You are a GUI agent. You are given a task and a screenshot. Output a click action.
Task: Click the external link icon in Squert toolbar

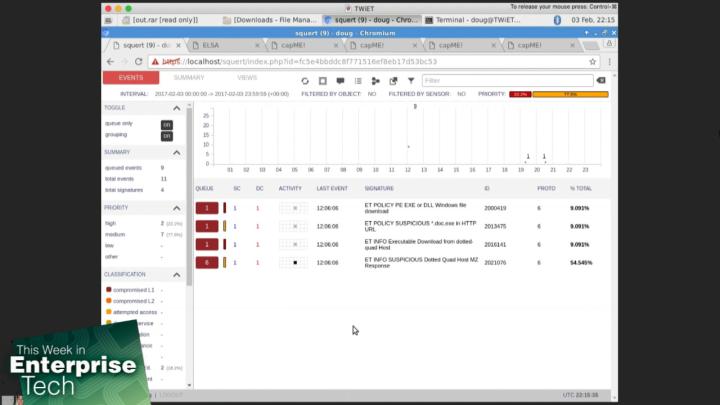pos(393,81)
